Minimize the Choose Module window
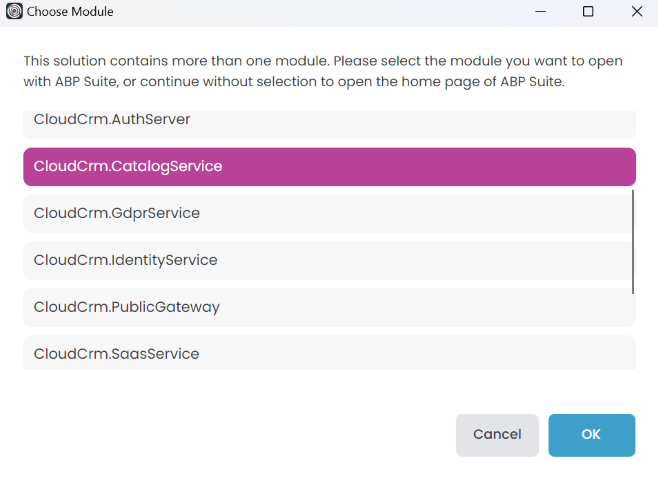Screen dimensions: 658x480 [539, 12]
